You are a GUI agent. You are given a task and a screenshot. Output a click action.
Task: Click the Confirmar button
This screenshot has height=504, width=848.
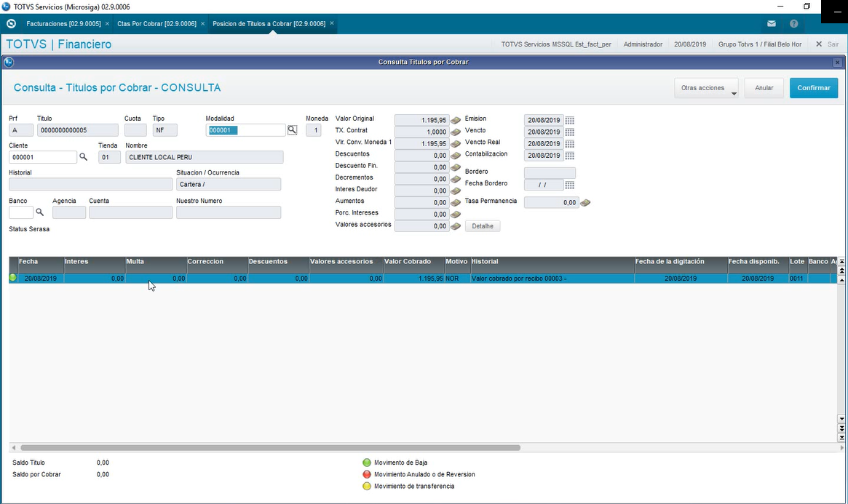(x=813, y=88)
